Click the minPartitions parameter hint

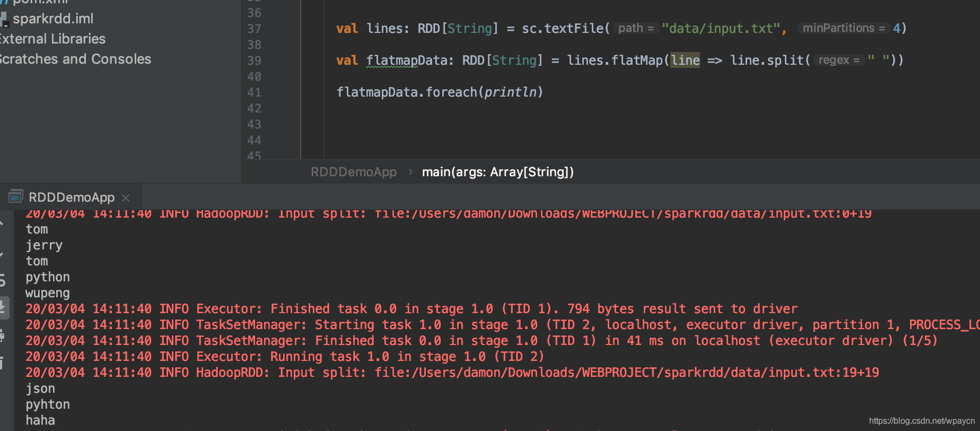[844, 28]
